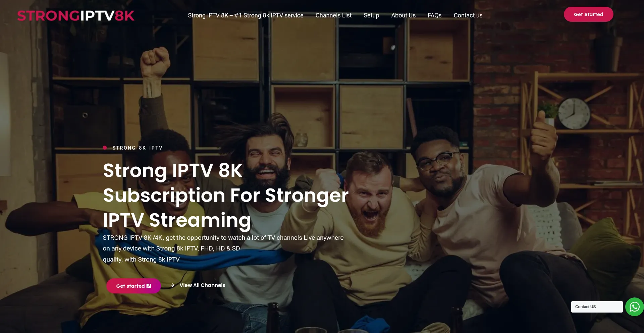Navigate to About Us page
The height and width of the screenshot is (333, 644).
coord(403,15)
